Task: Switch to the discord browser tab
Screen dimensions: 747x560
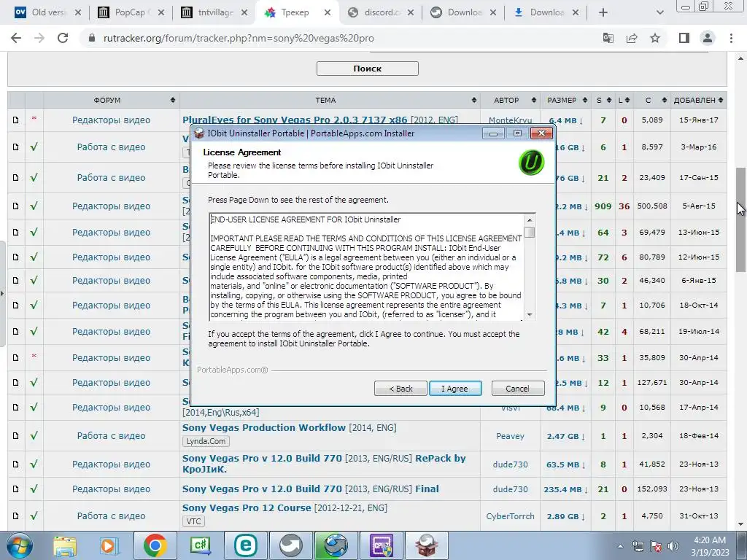Action: pyautogui.click(x=379, y=12)
